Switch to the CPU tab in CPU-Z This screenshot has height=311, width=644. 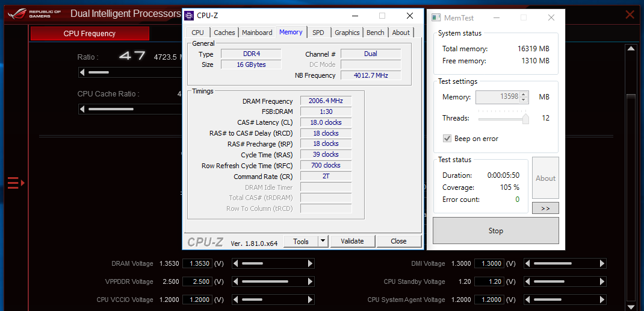tap(197, 33)
